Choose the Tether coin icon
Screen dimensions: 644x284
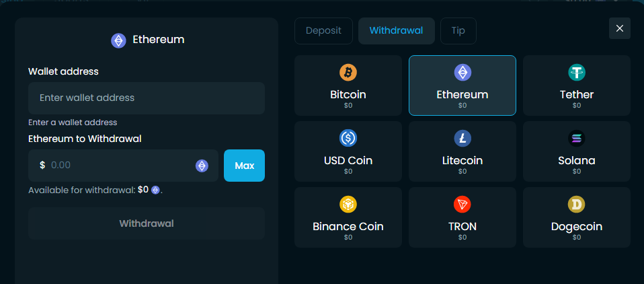coord(577,72)
